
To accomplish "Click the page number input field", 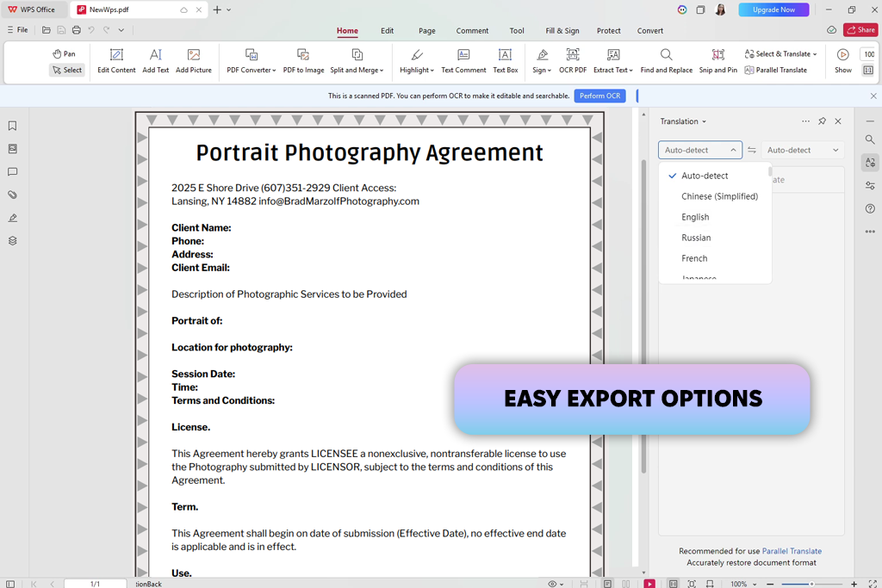I will point(95,584).
